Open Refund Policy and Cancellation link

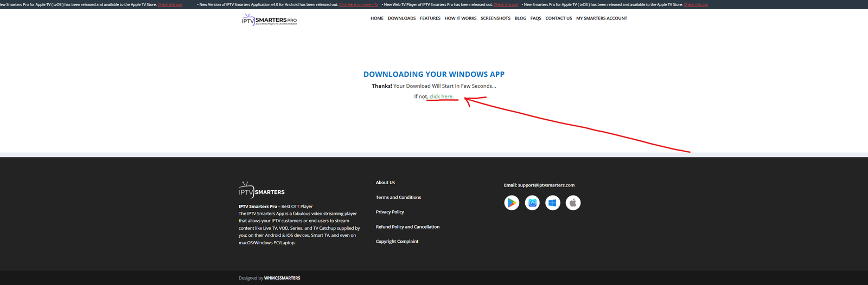(407, 227)
